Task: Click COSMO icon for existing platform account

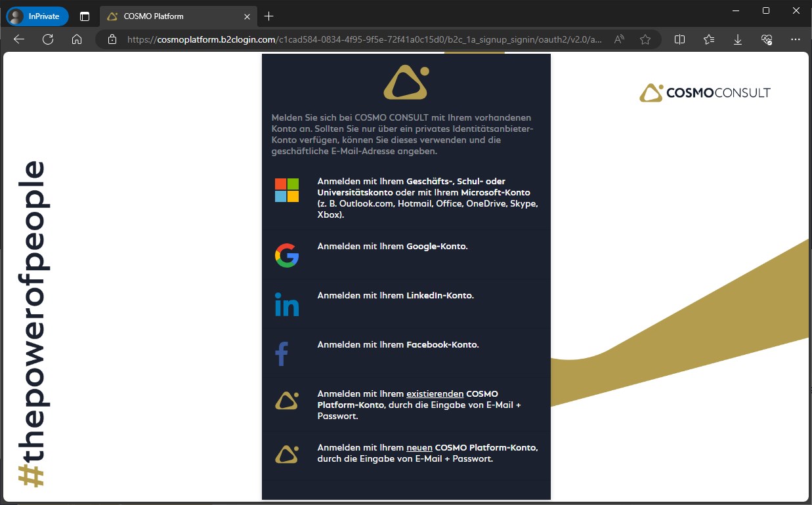Action: coord(287,401)
